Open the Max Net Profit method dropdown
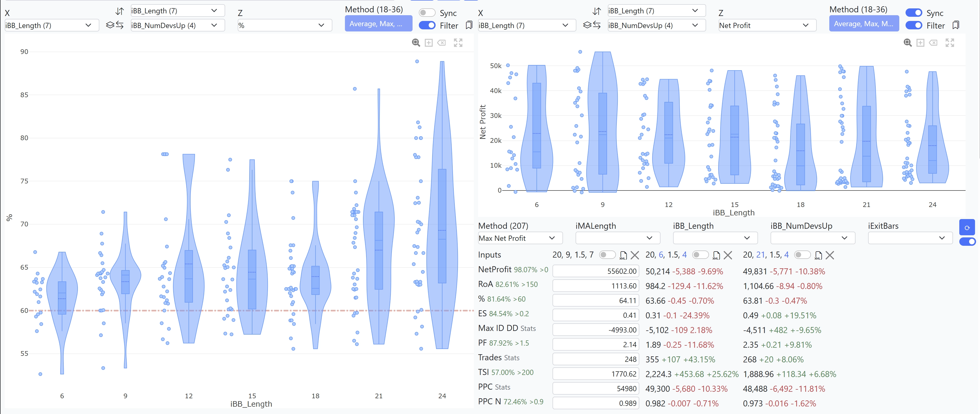Viewport: 980px width, 414px height. point(520,238)
